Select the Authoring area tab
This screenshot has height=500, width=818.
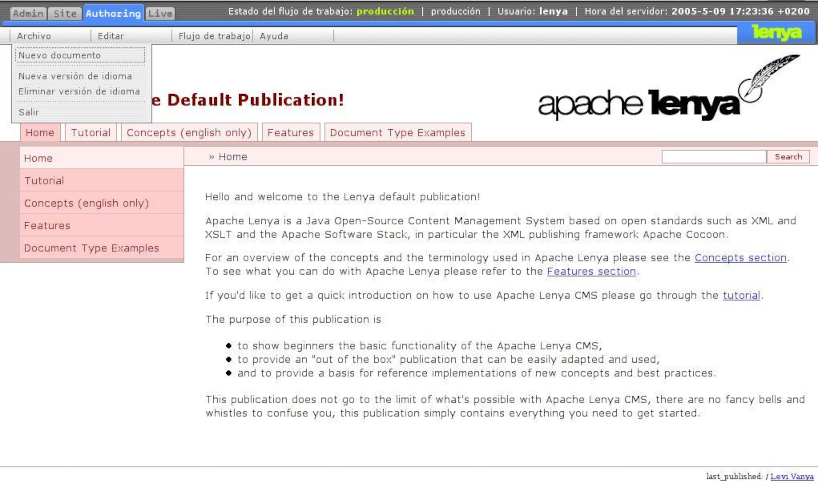[x=112, y=13]
